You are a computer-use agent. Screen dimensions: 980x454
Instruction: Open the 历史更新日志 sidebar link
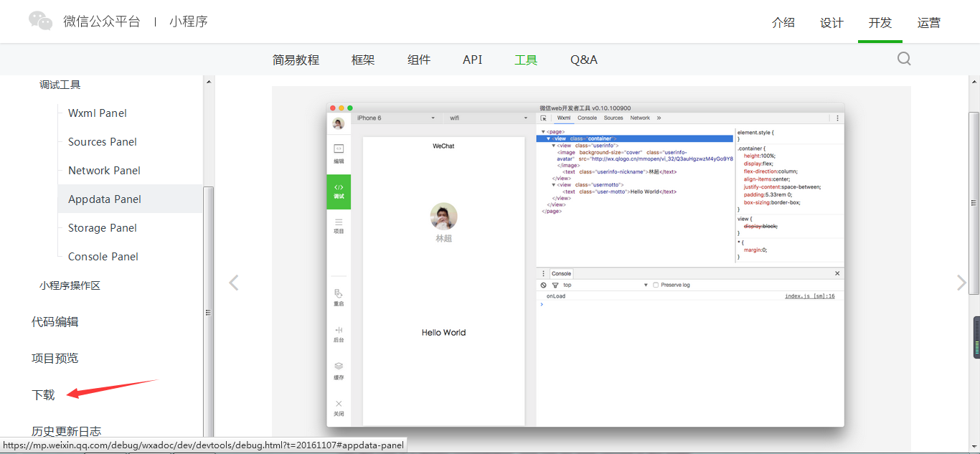coord(67,432)
